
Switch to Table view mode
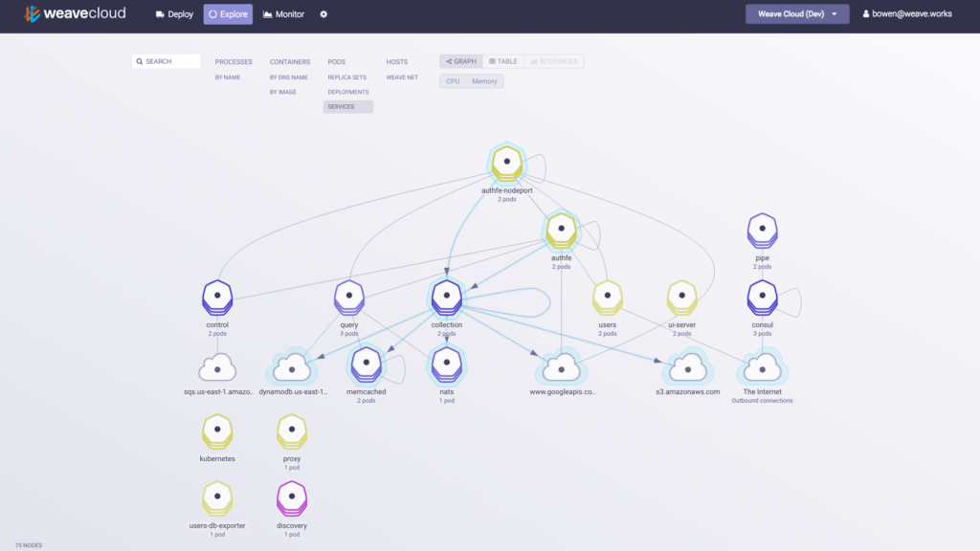click(503, 61)
